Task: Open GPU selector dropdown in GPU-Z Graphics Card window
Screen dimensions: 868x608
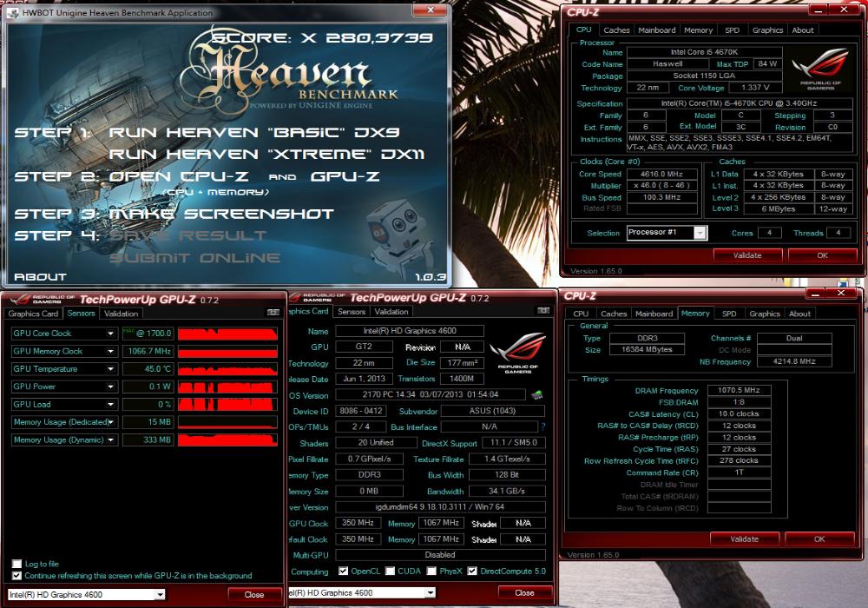Action: (x=431, y=593)
